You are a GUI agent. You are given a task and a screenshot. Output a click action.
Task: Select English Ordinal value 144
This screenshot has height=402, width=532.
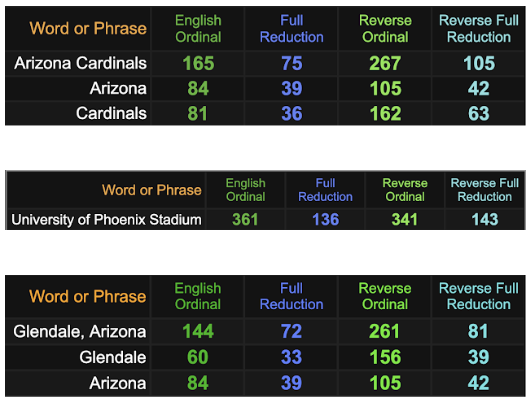click(x=198, y=331)
